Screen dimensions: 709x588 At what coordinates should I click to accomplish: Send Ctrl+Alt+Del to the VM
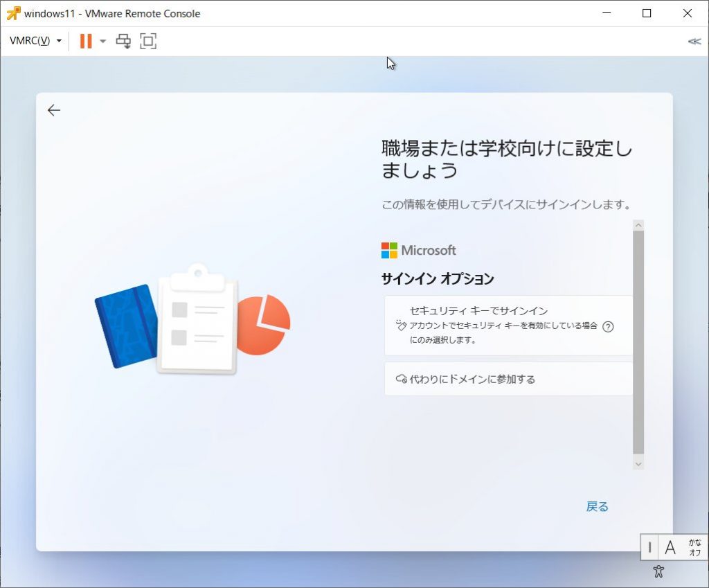pyautogui.click(x=123, y=41)
